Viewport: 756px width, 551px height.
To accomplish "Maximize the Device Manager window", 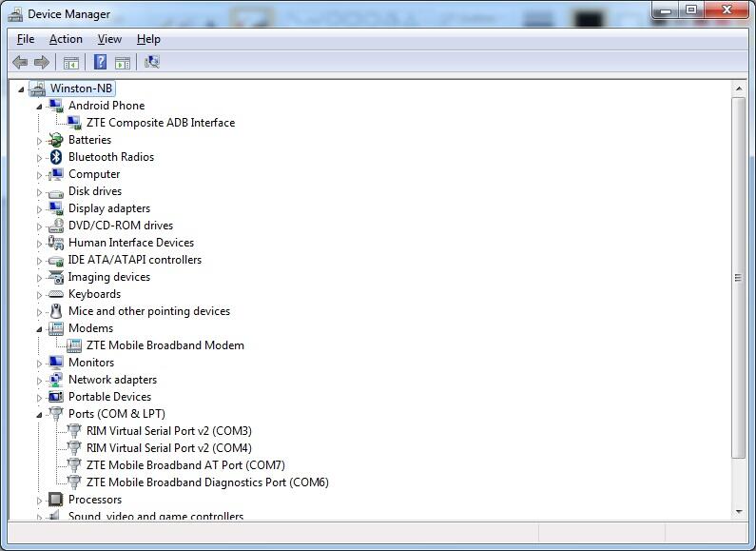I will point(691,10).
